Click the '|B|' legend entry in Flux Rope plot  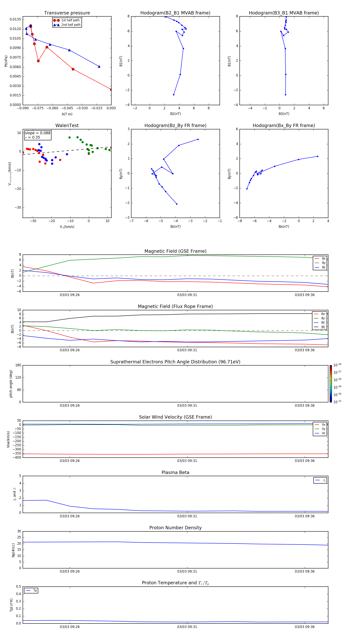320,327
